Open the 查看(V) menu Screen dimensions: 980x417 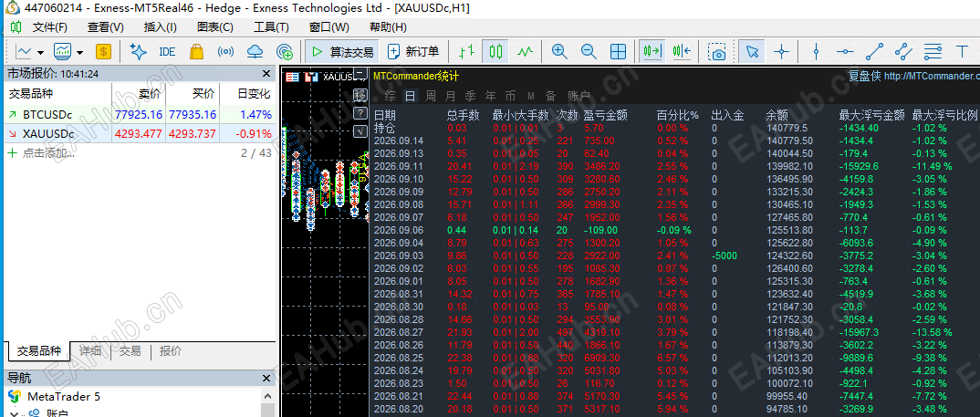click(106, 27)
